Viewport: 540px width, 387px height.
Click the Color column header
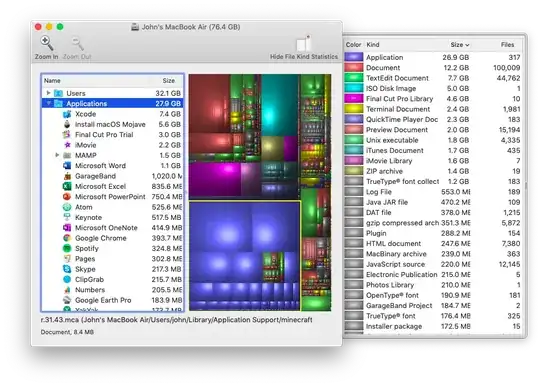[x=353, y=45]
